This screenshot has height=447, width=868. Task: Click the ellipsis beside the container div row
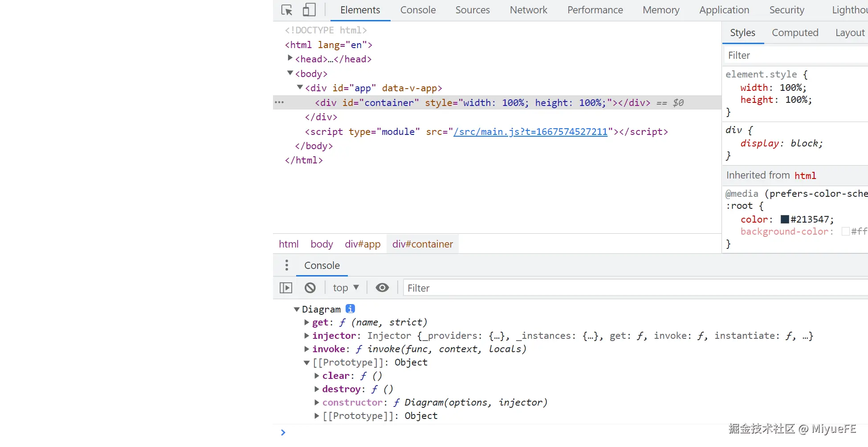[279, 102]
